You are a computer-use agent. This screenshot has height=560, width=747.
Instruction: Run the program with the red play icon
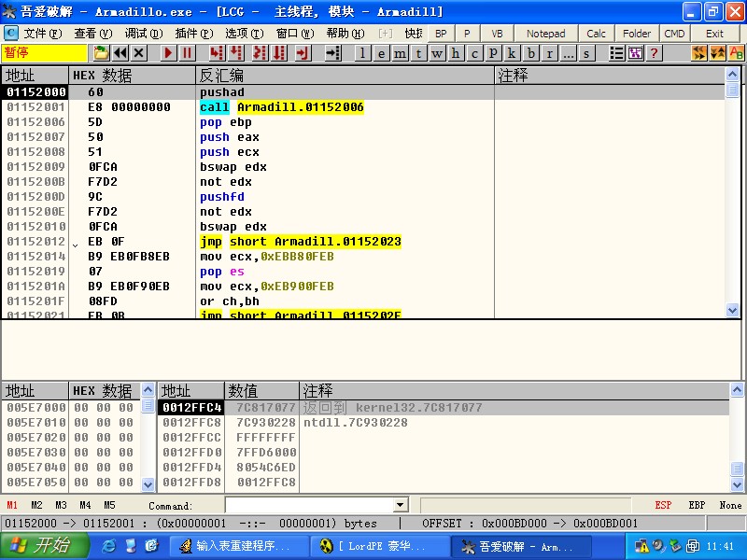168,53
